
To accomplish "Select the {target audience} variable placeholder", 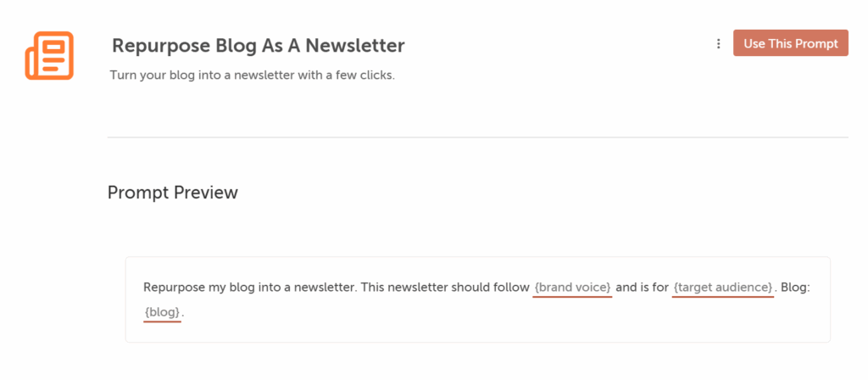I will point(723,287).
